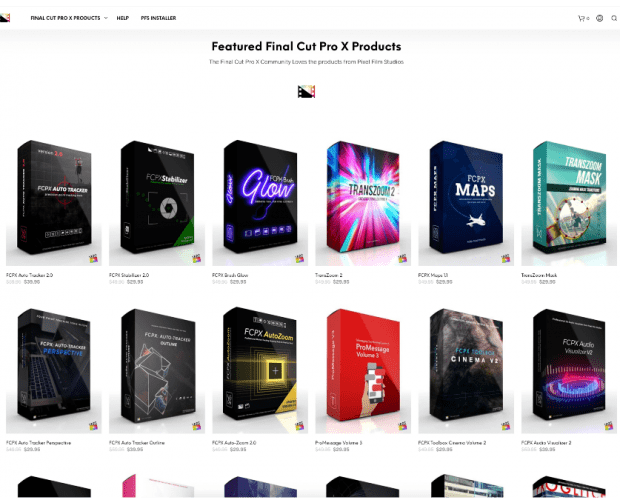Open Final Cut Pro X Products menu
The width and height of the screenshot is (620, 500).
click(65, 18)
